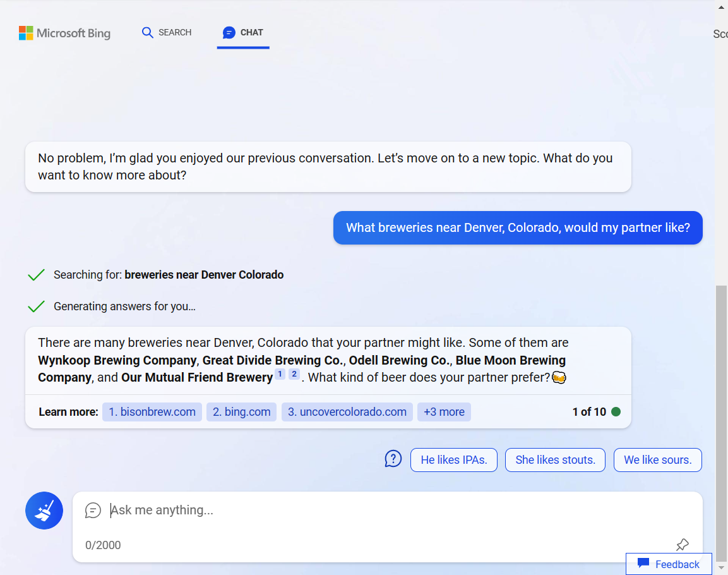Click citation badge 1 in the answer
The width and height of the screenshot is (728, 575).
[x=280, y=374]
